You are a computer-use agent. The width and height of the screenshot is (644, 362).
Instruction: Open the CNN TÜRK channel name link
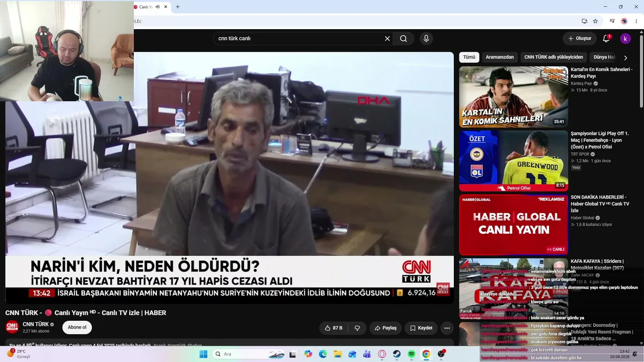[x=36, y=324]
